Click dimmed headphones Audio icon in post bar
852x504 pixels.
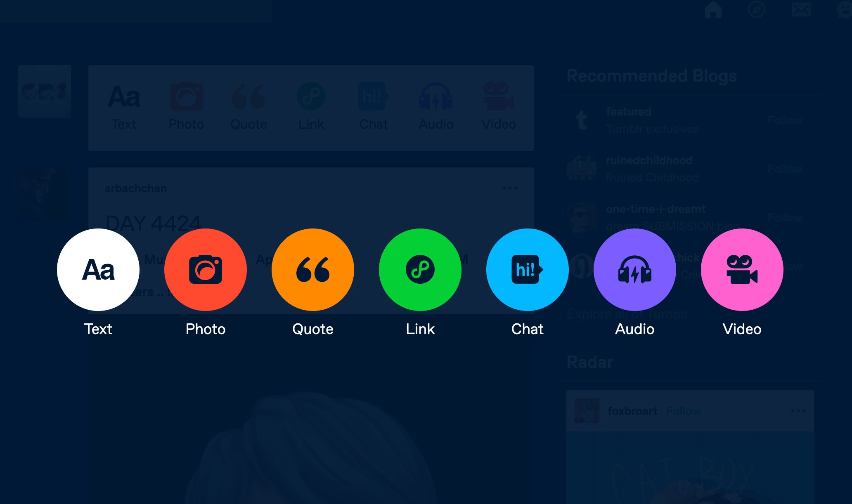point(436,97)
